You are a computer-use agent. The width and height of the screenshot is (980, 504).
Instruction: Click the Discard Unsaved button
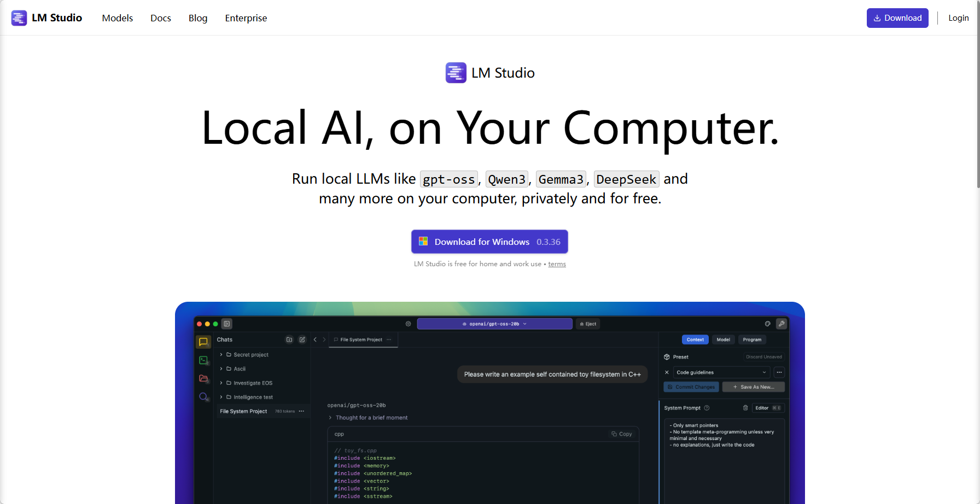[x=764, y=357]
